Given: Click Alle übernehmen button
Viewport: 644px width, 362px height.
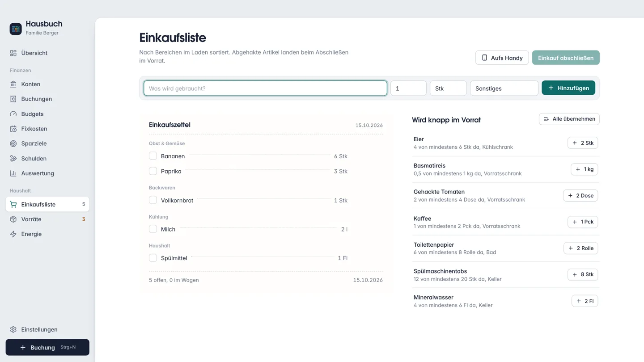Looking at the screenshot, I should 569,119.
